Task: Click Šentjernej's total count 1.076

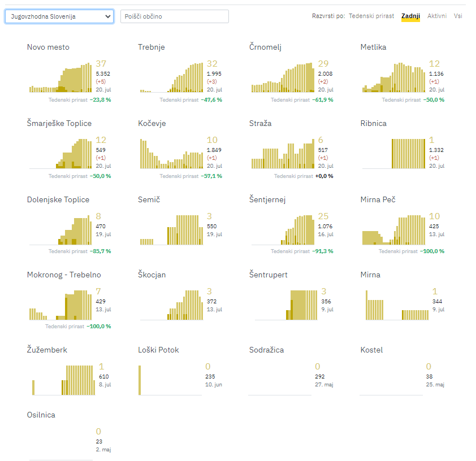Action: 325,226
